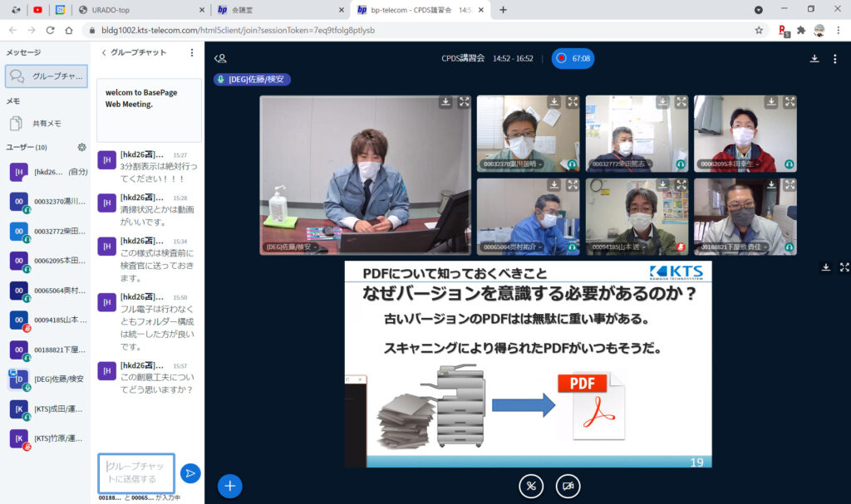851x504 pixels.
Task: Send the group chat message
Action: (190, 473)
